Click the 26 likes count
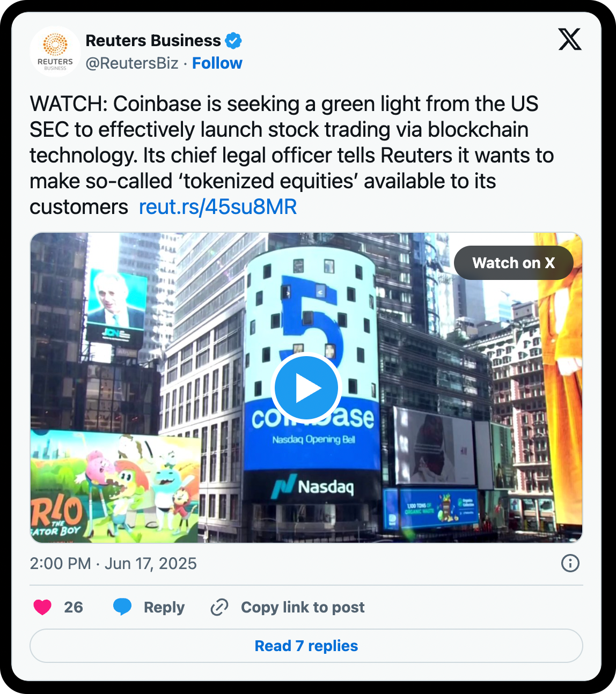This screenshot has width=616, height=694. pyautogui.click(x=74, y=607)
